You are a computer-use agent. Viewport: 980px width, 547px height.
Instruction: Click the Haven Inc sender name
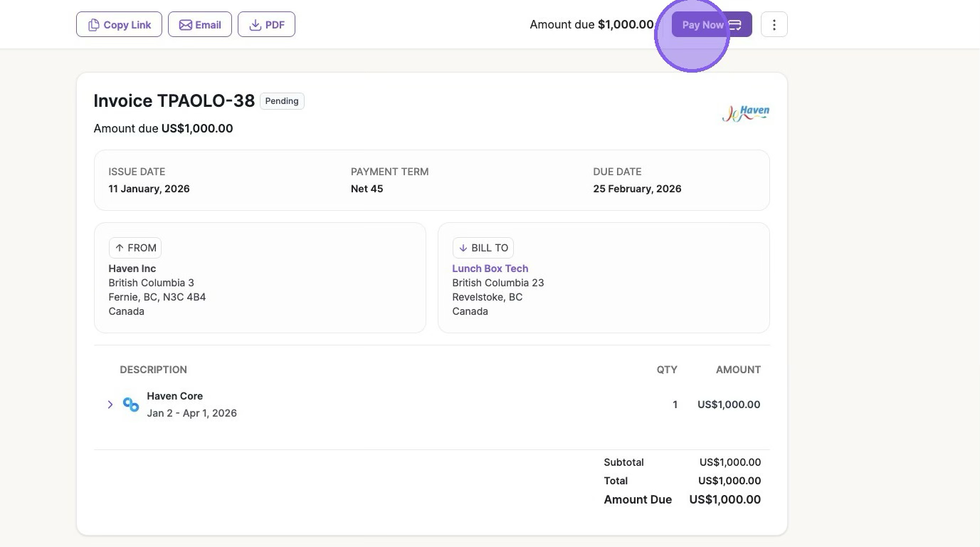[x=132, y=269]
